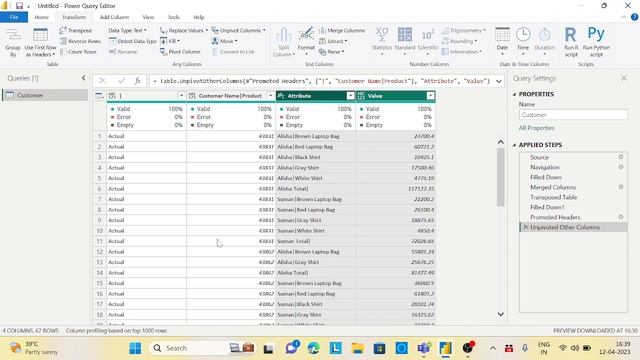Open settings gear for Source step
This screenshot has width=640, height=360.
click(621, 157)
